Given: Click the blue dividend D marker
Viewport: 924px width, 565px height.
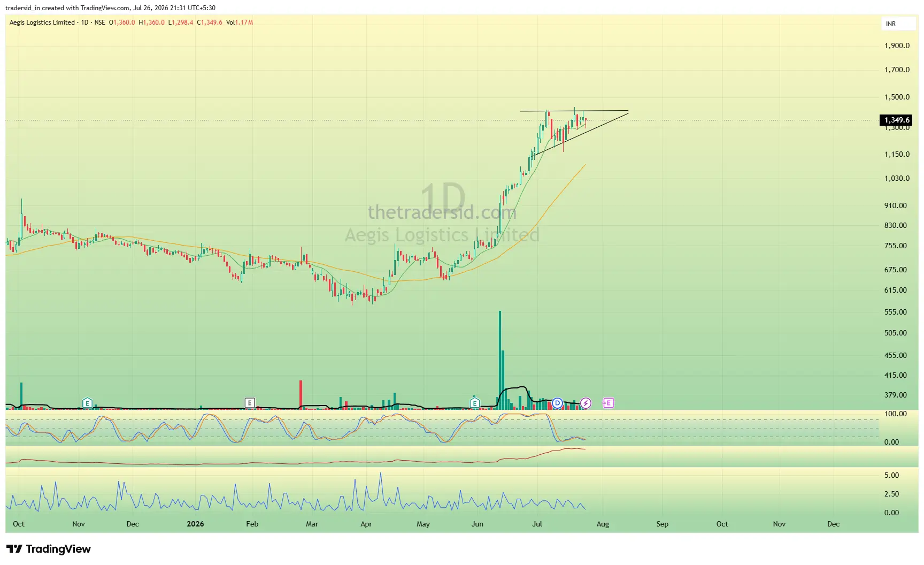Looking at the screenshot, I should pyautogui.click(x=558, y=403).
